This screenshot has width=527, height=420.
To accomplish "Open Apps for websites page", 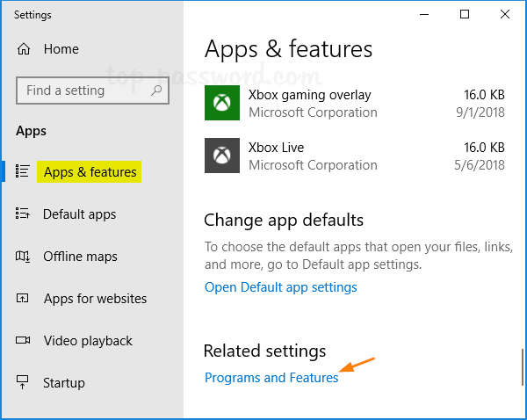I will point(95,299).
